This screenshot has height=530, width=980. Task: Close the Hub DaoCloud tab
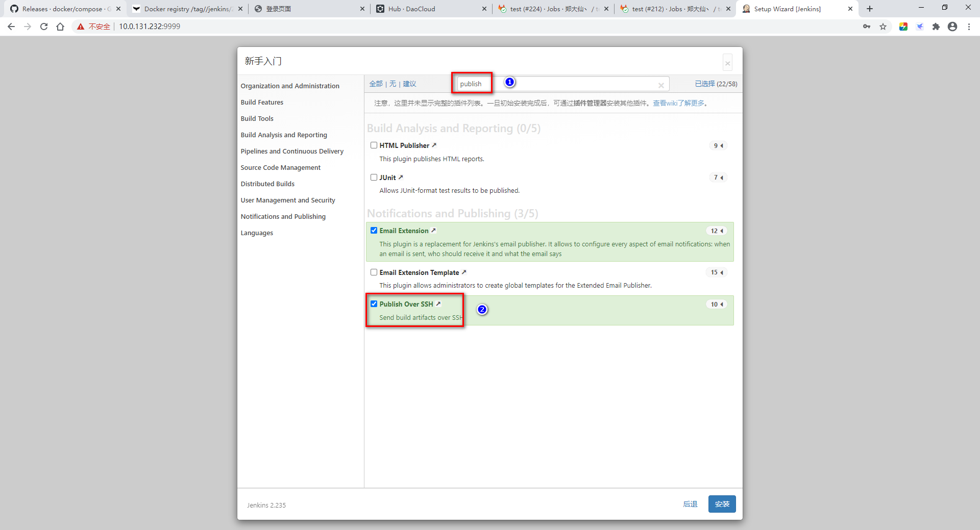tap(484, 9)
